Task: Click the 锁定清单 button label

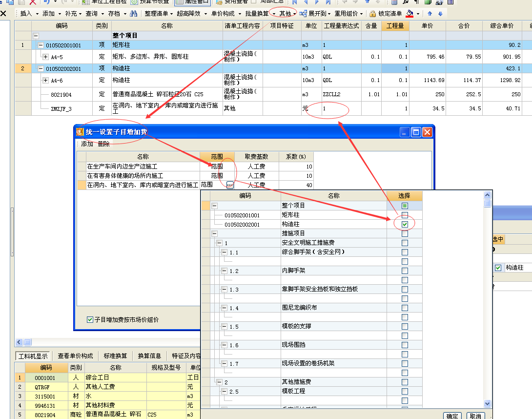Action: click(x=390, y=14)
